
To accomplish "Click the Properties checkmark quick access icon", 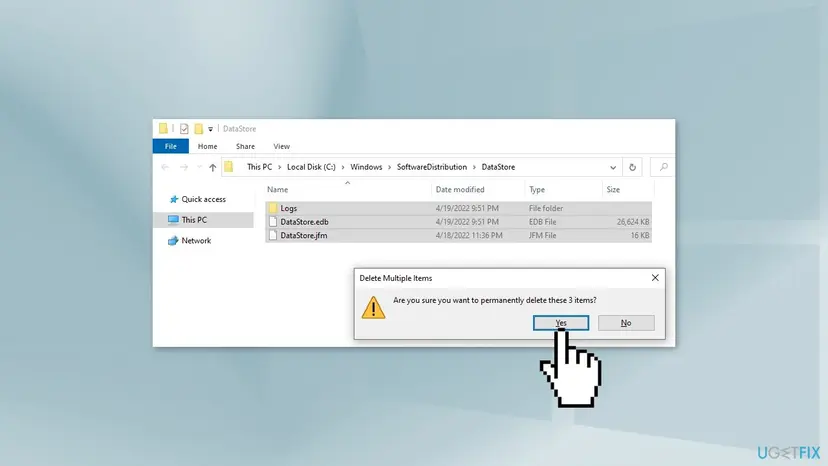I will tap(184, 129).
